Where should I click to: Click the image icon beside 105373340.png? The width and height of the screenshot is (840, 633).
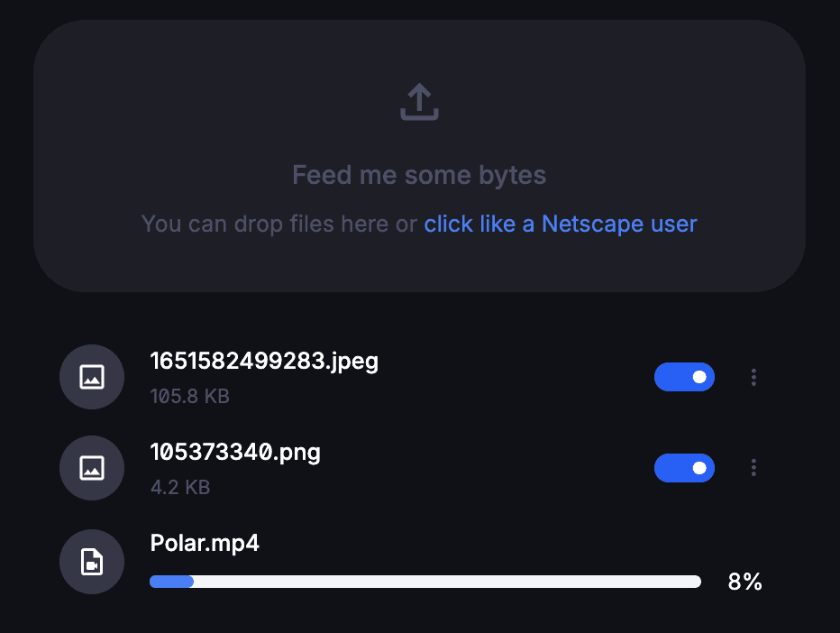point(92,468)
